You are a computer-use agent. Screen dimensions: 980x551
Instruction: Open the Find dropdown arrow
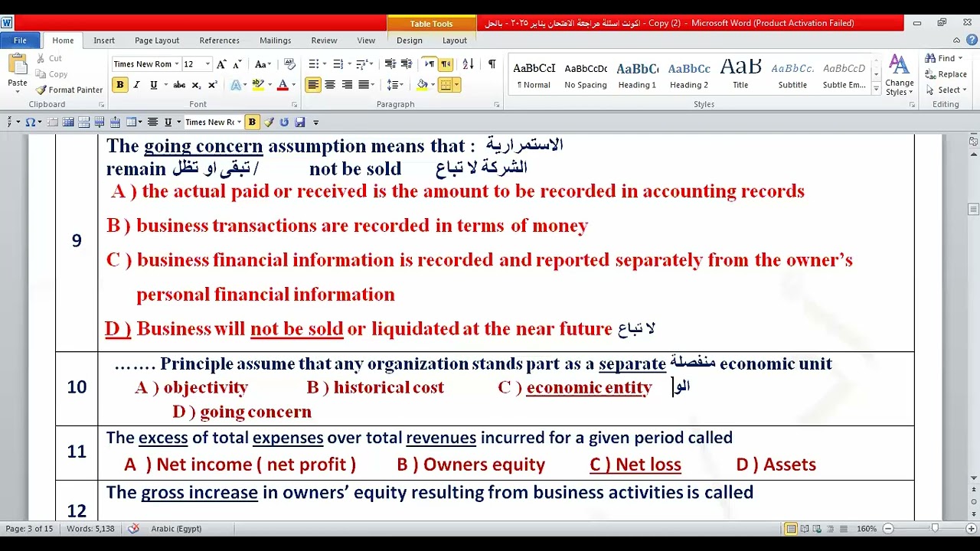(x=960, y=58)
